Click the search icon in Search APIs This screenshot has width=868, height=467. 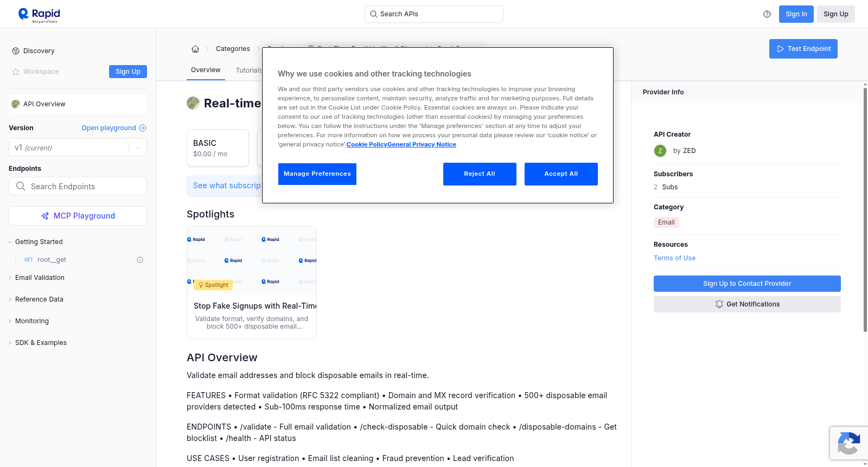[x=374, y=14]
